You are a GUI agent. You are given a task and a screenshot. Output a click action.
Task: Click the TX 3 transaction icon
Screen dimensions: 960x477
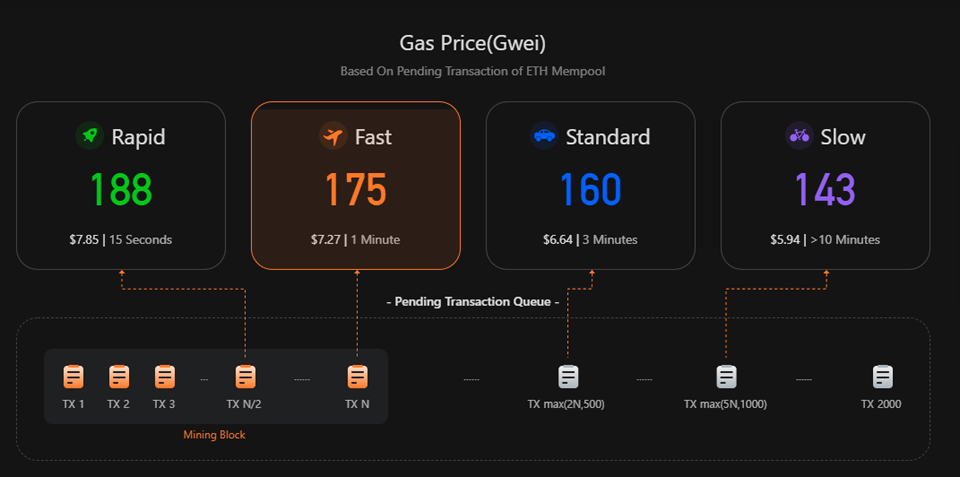165,377
